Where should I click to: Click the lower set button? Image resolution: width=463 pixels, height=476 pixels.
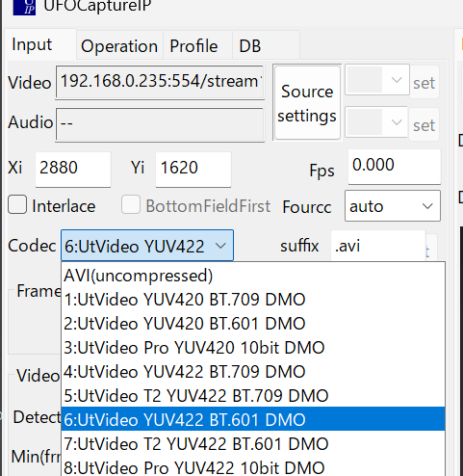click(x=424, y=125)
